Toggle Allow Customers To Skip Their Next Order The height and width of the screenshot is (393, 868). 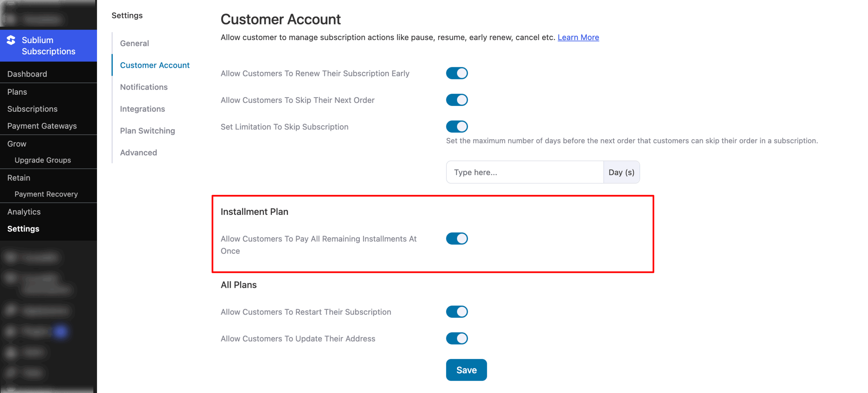pyautogui.click(x=457, y=100)
